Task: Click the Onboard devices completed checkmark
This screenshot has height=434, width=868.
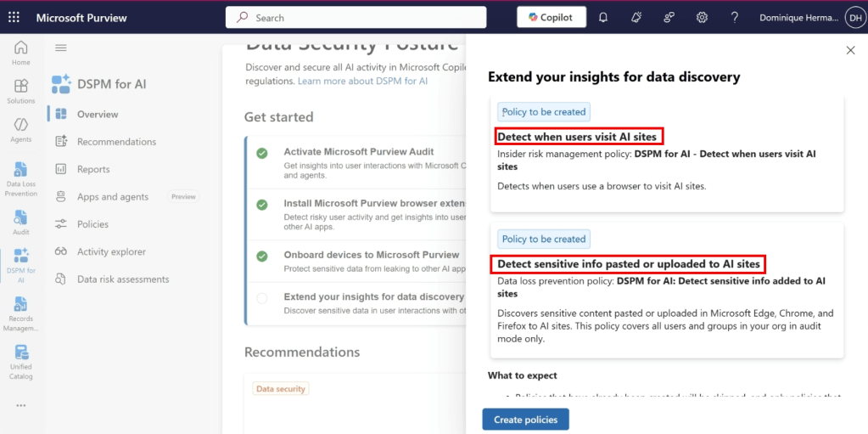Action: [x=262, y=256]
